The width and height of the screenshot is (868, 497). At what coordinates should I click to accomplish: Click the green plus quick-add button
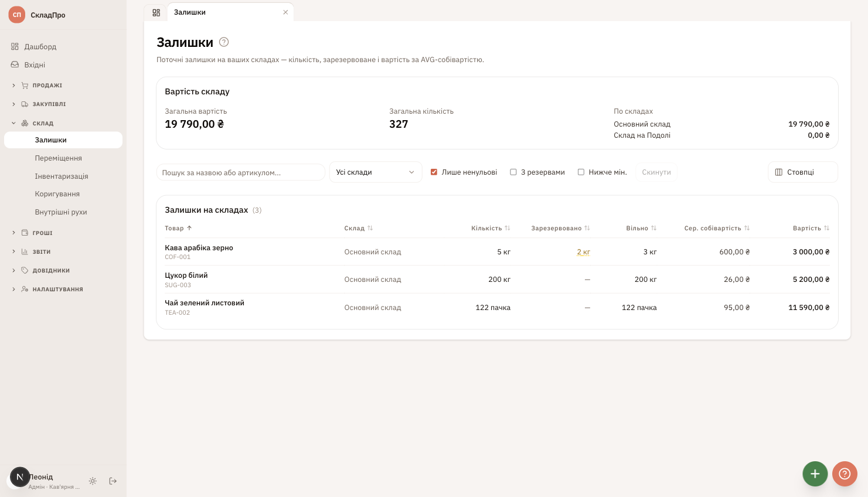[815, 474]
